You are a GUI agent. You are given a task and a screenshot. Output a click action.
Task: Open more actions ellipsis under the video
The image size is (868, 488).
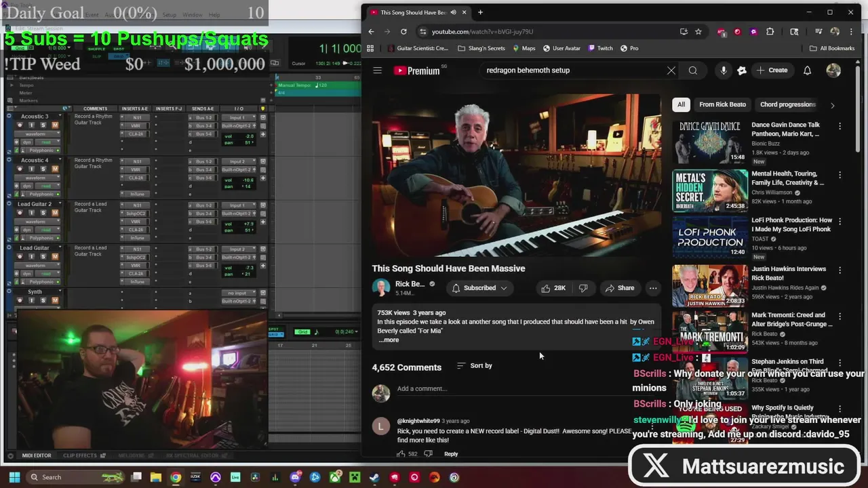[x=653, y=288]
